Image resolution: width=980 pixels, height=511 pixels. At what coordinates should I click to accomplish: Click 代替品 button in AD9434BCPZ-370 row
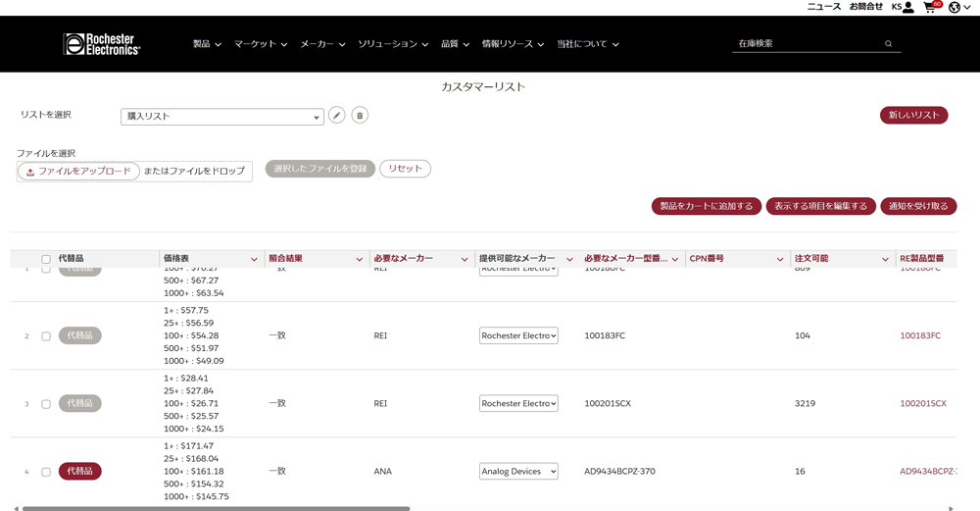[80, 471]
